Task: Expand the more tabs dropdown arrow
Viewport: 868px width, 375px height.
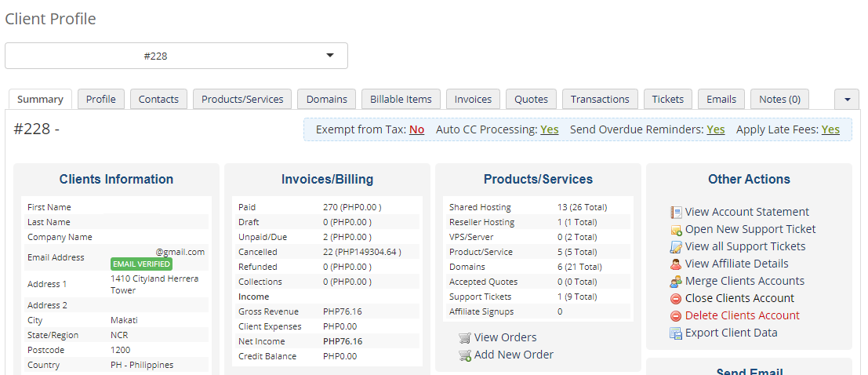Action: pyautogui.click(x=847, y=100)
